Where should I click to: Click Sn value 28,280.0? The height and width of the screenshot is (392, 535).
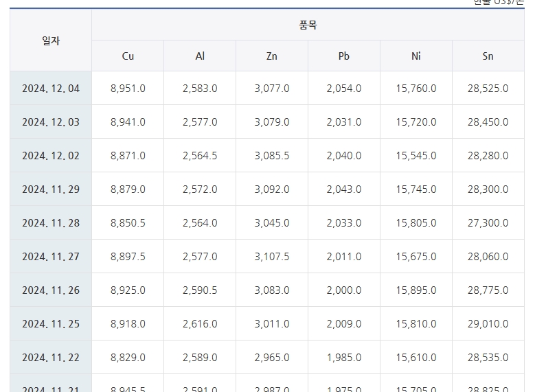[x=488, y=156]
